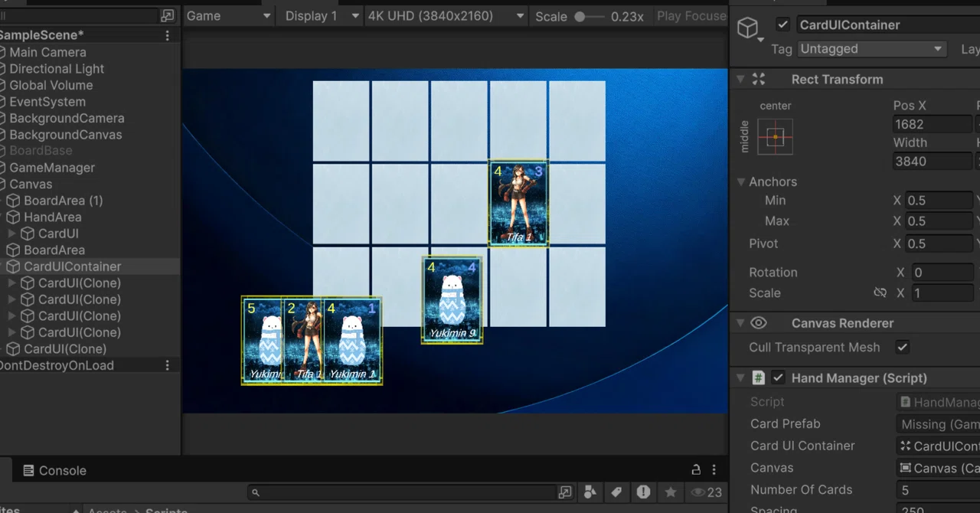Click the GameObject name field CardUIContainer

[x=888, y=25]
